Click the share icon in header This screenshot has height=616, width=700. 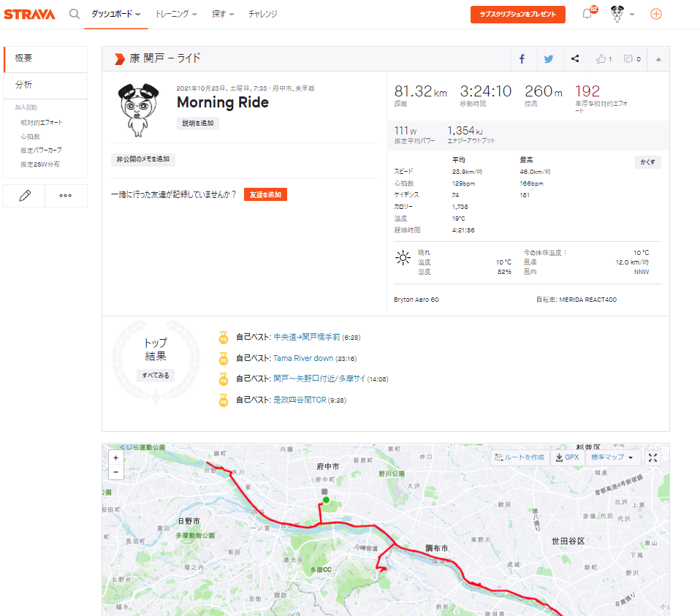[x=575, y=59]
